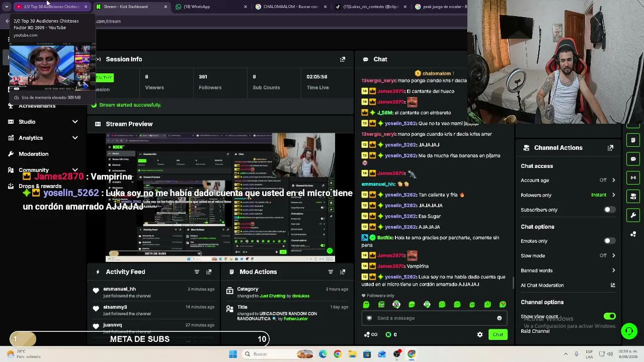644x362 pixels.
Task: Open emmanuel_hh profile in Activity Feed
Action: 119,289
